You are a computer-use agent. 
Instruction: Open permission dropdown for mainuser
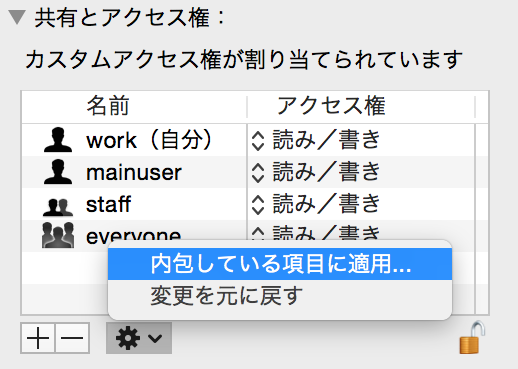258,173
